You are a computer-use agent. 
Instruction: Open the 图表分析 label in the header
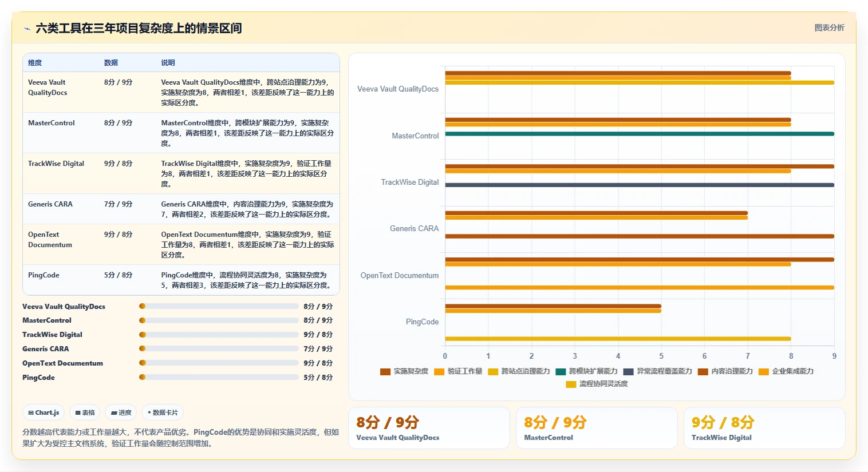829,27
